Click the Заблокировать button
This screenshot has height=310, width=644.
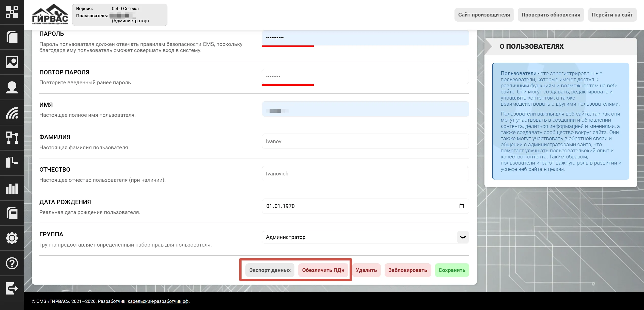pyautogui.click(x=408, y=270)
